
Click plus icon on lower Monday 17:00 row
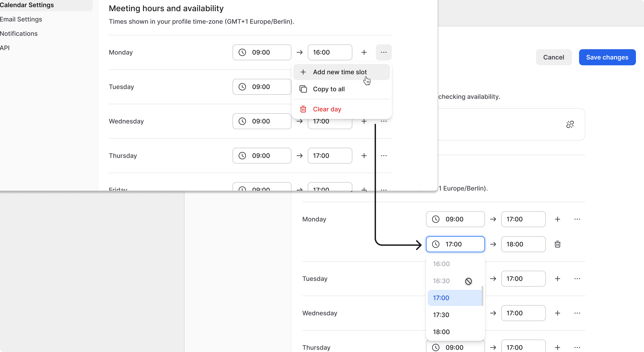(557, 219)
